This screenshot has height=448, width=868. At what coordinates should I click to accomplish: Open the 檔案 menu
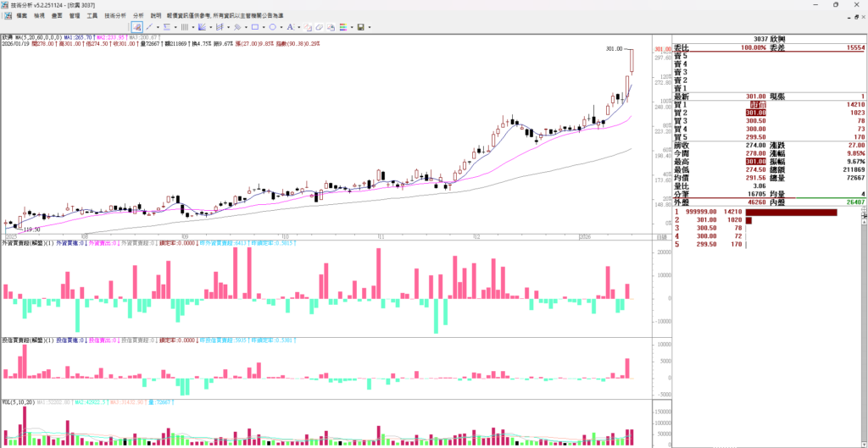tap(22, 15)
